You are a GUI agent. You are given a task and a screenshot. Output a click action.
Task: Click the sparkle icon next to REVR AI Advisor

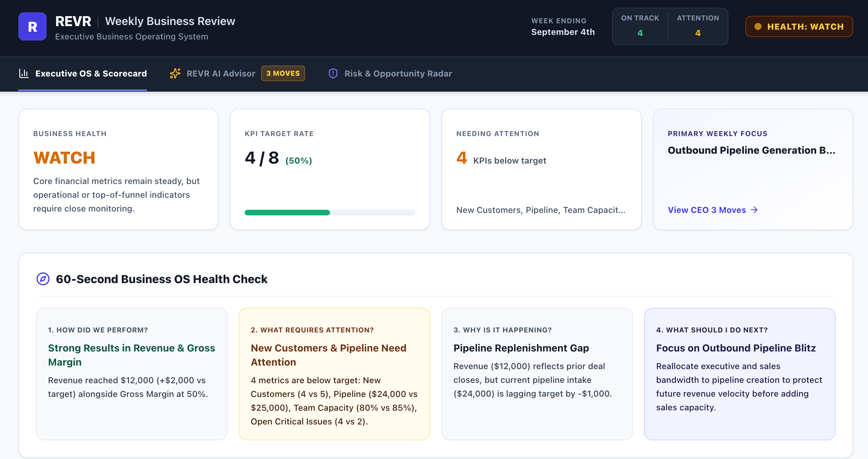coord(175,73)
